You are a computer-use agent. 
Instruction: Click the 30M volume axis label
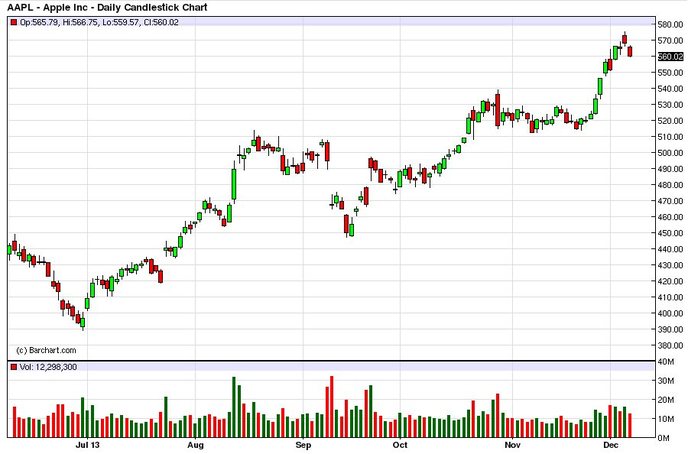666,381
